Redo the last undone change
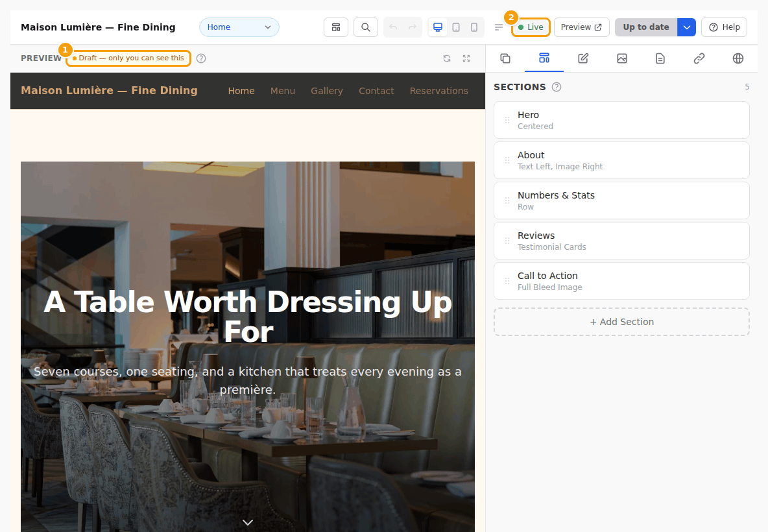768x532 pixels. (413, 27)
